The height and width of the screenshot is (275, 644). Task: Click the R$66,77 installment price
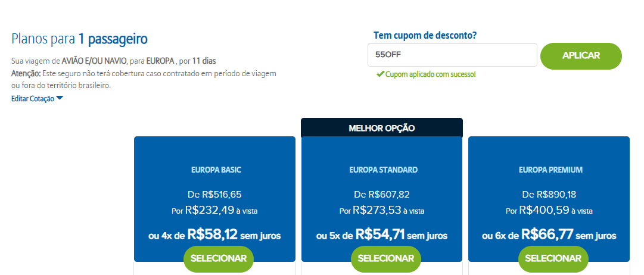click(x=547, y=235)
